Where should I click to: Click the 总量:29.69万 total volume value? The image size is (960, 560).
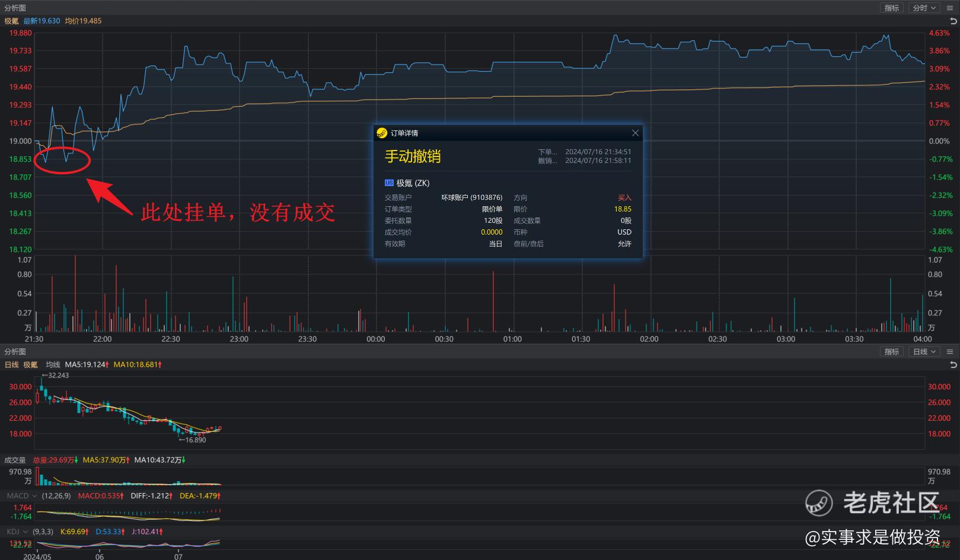pos(56,460)
